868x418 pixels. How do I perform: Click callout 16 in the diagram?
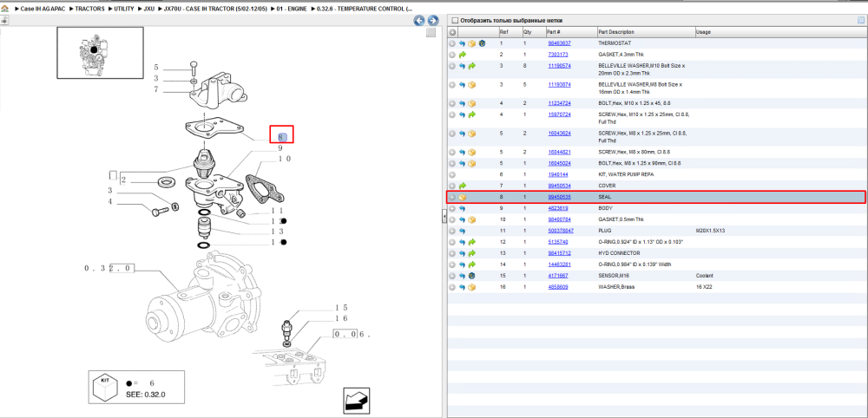pos(340,318)
